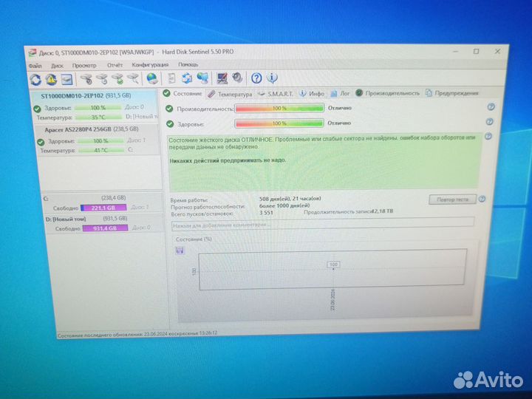The image size is (532, 399).
Task: Click the save icon above the chart
Action: click(180, 250)
